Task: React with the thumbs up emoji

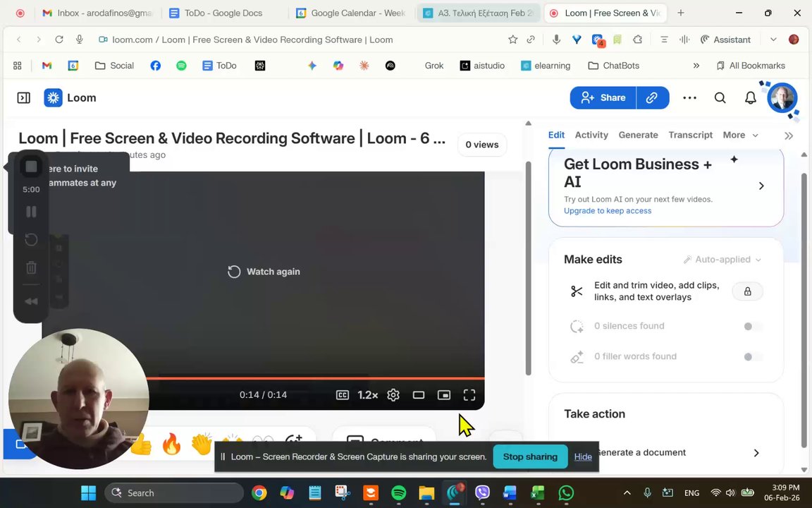Action: pos(141,445)
